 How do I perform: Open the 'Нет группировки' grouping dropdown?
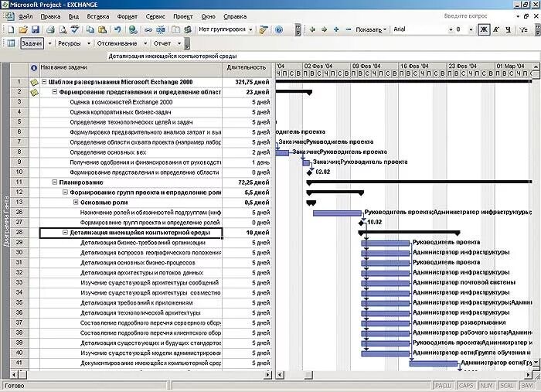[x=250, y=29]
